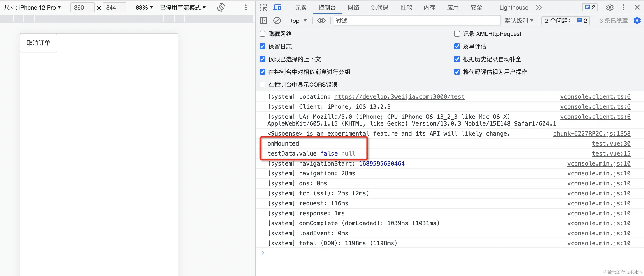Show the console sidebar panel icon
This screenshot has width=644, height=276.
tap(263, 21)
